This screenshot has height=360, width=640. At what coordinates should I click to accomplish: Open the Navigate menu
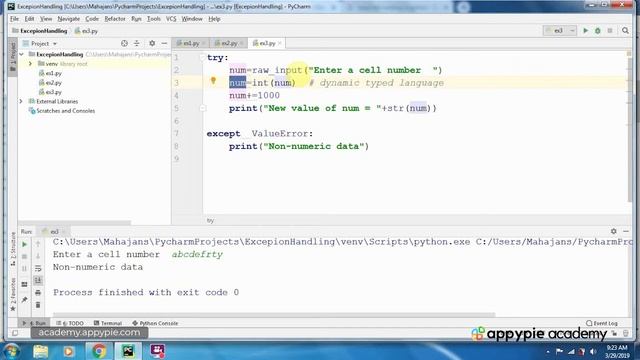(x=69, y=19)
